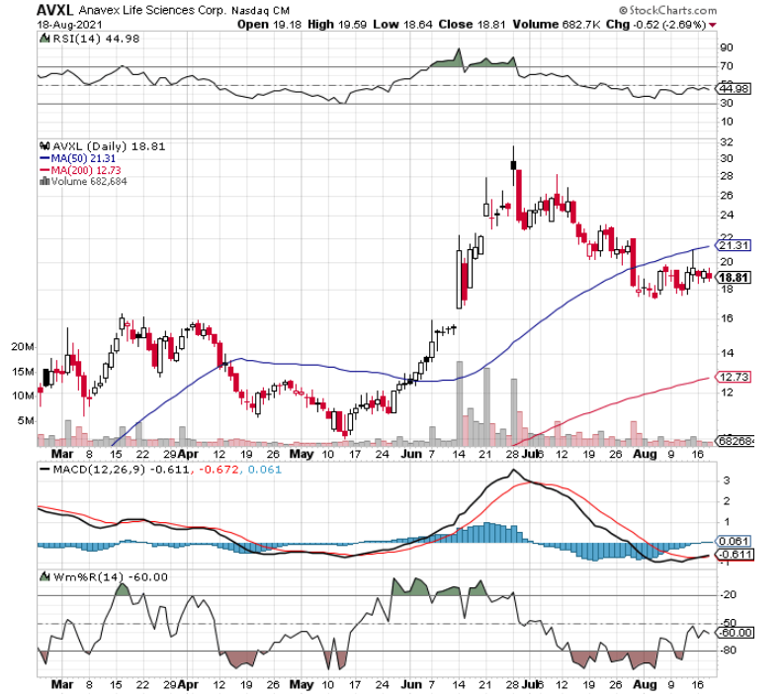Click the May label on price axis
The width and height of the screenshot is (784, 700).
coord(302,454)
